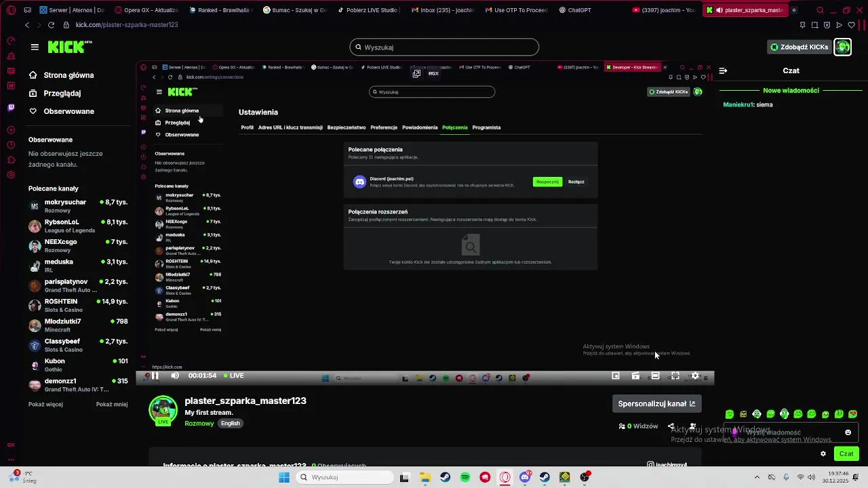Open demonzz1 recommended channel
This screenshot has height=488, width=868.
(78, 385)
